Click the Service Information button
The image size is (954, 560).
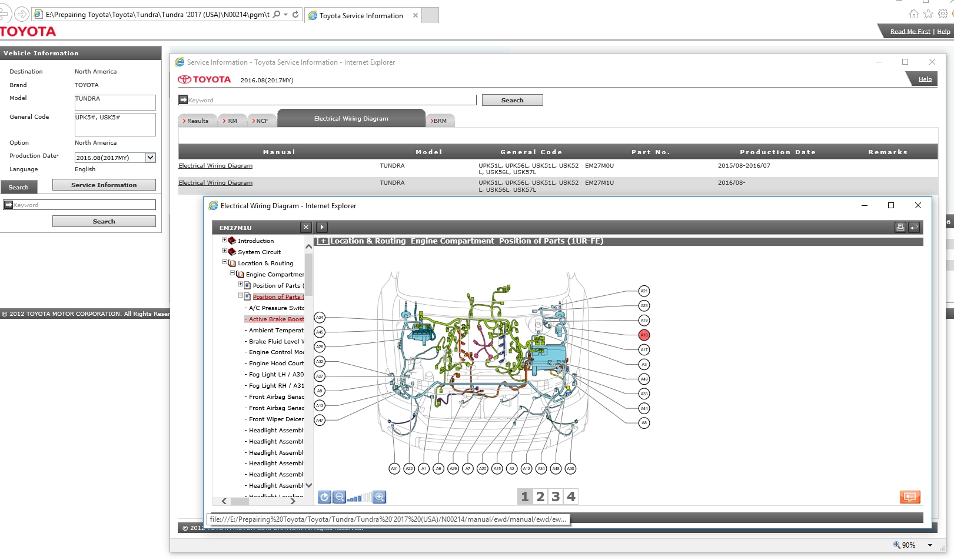104,185
